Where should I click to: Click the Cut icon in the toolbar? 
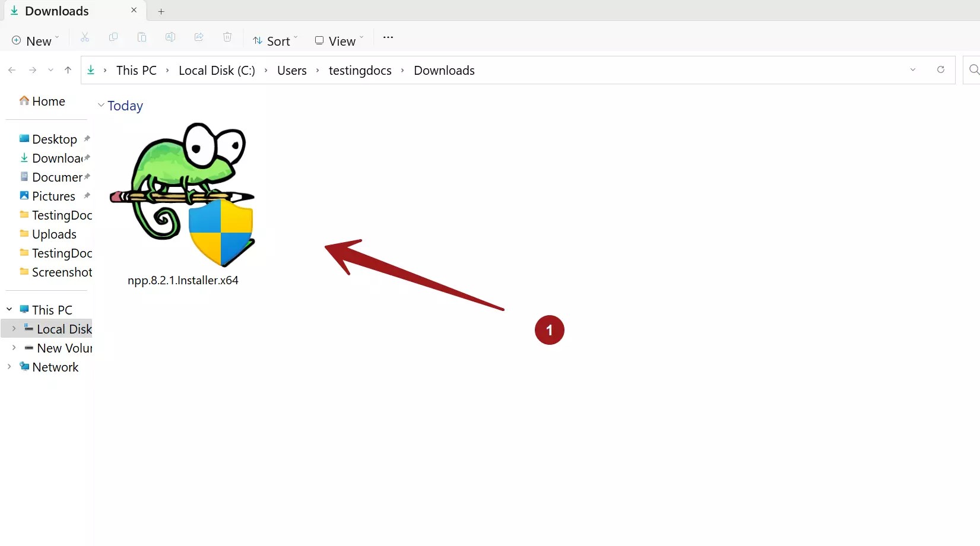coord(85,37)
